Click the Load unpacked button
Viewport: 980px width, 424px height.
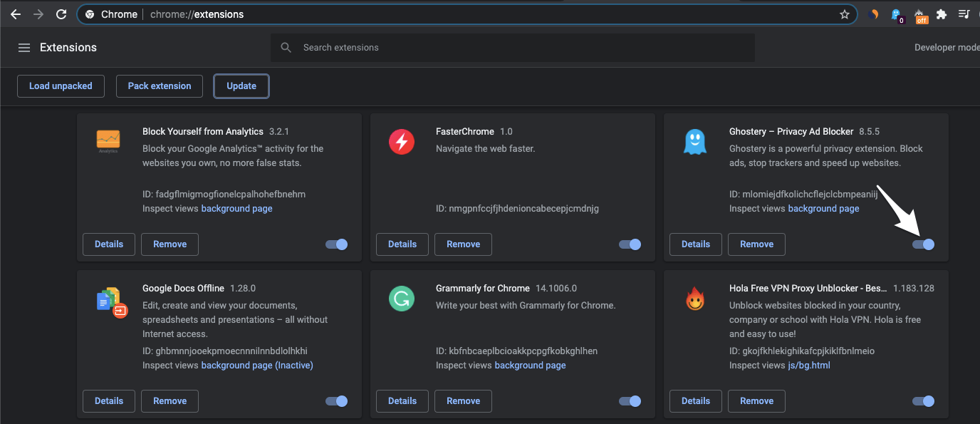point(61,86)
